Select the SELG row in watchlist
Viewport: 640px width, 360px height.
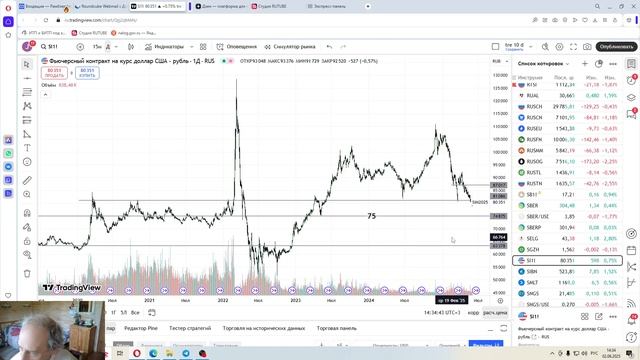pyautogui.click(x=567, y=238)
